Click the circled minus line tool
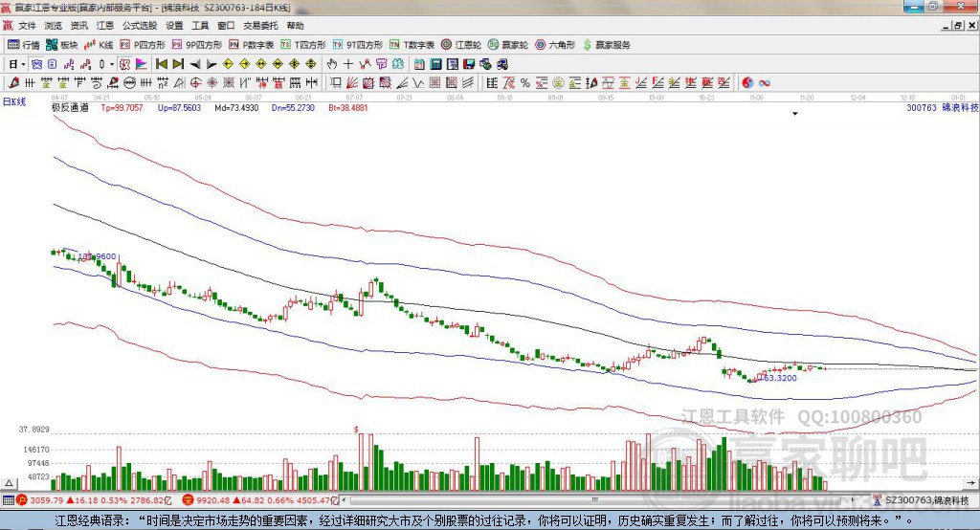 click(x=129, y=83)
